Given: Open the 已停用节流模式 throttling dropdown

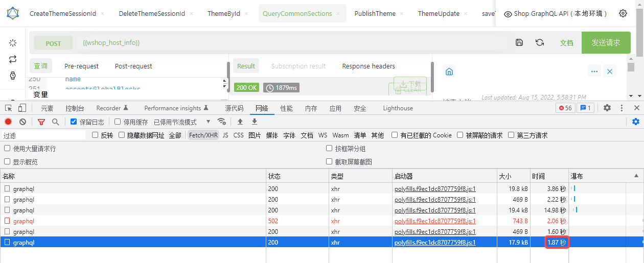Looking at the screenshot, I should click(x=182, y=122).
